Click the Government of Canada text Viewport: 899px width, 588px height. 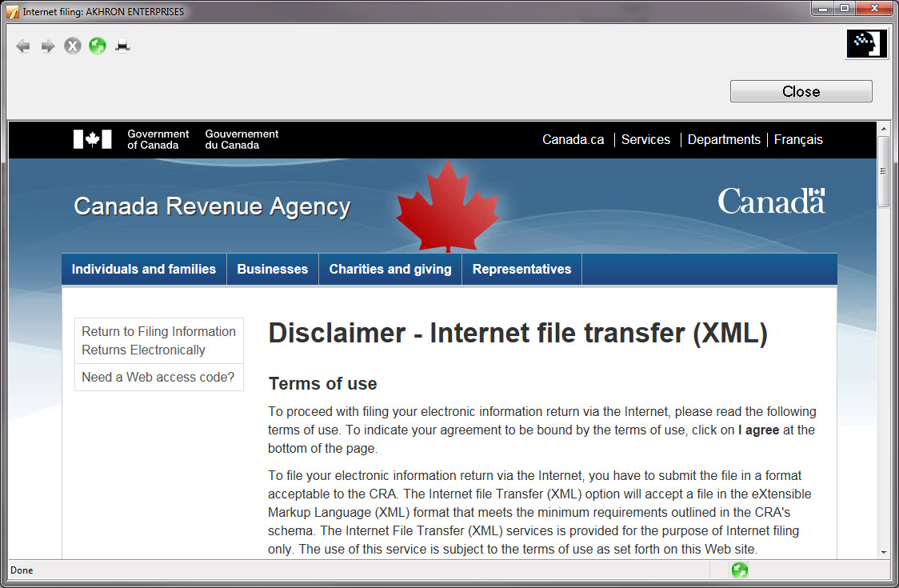click(x=158, y=139)
